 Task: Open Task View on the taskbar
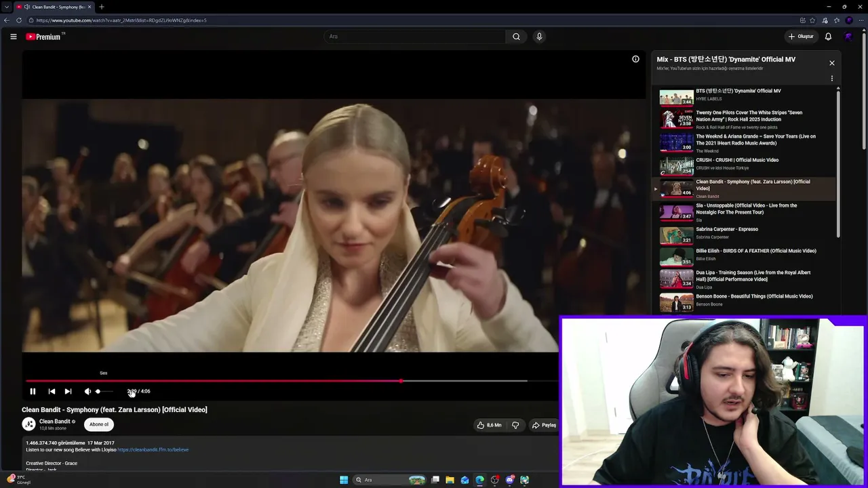pyautogui.click(x=435, y=480)
